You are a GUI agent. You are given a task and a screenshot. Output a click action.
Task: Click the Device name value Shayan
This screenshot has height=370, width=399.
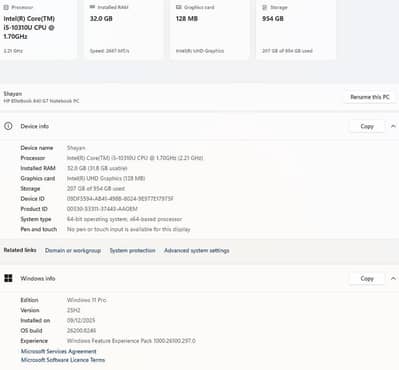[x=76, y=148]
